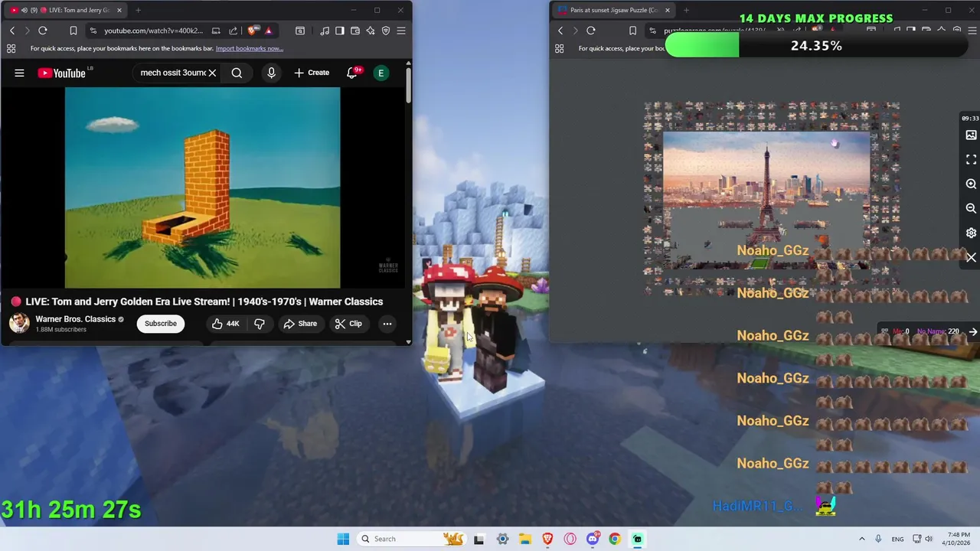Viewport: 980px width, 551px height.
Task: Click the YouTube URL address bar
Action: (153, 31)
